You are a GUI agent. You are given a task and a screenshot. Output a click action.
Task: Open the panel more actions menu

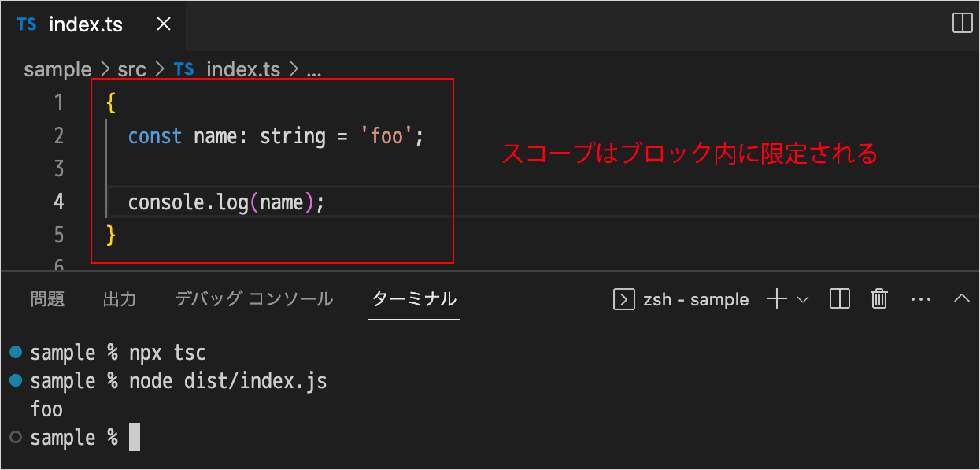[920, 299]
